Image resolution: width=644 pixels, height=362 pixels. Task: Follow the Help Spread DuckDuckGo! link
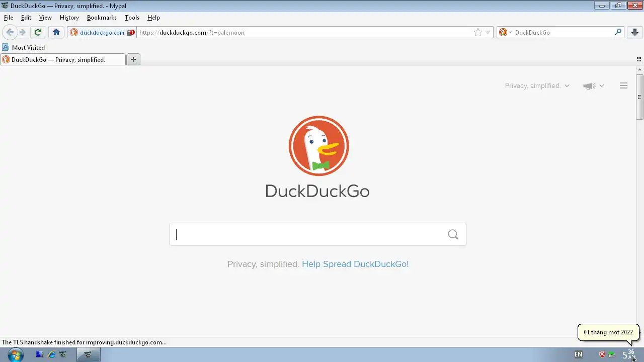[x=355, y=264]
